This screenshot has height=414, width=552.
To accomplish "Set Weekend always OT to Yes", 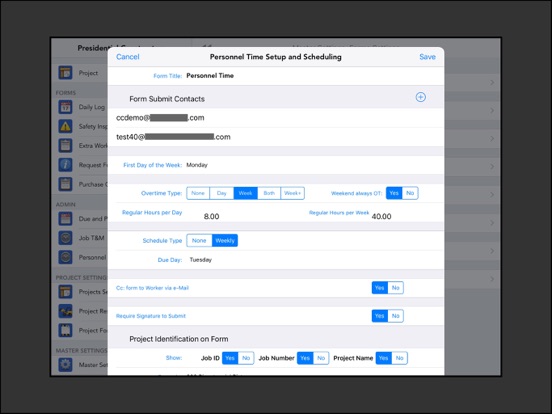I will (394, 193).
